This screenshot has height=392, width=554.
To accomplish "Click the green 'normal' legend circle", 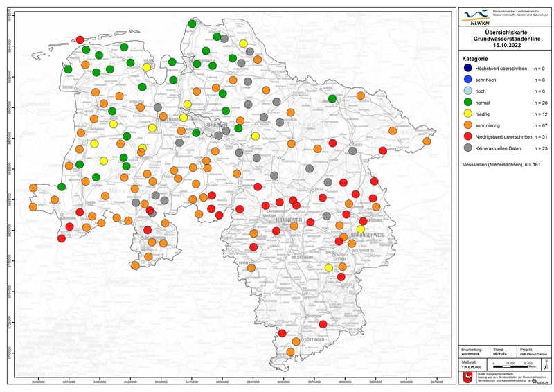I will (470, 103).
